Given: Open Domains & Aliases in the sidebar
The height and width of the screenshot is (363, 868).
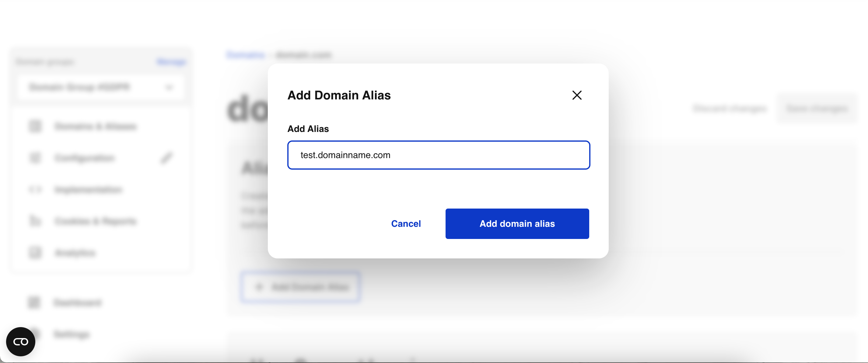Looking at the screenshot, I should click(x=96, y=126).
